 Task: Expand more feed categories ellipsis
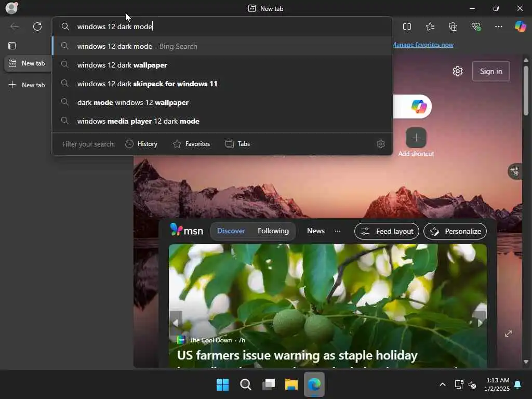point(337,231)
